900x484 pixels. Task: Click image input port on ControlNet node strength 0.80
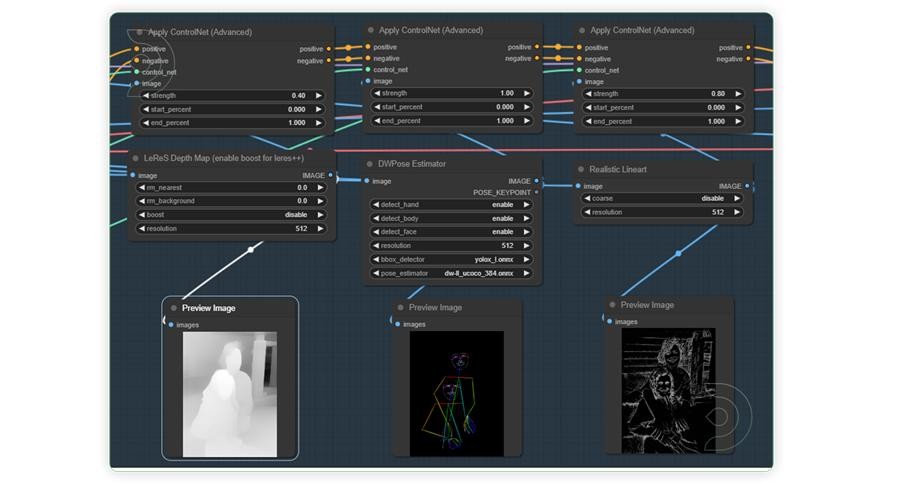point(579,82)
